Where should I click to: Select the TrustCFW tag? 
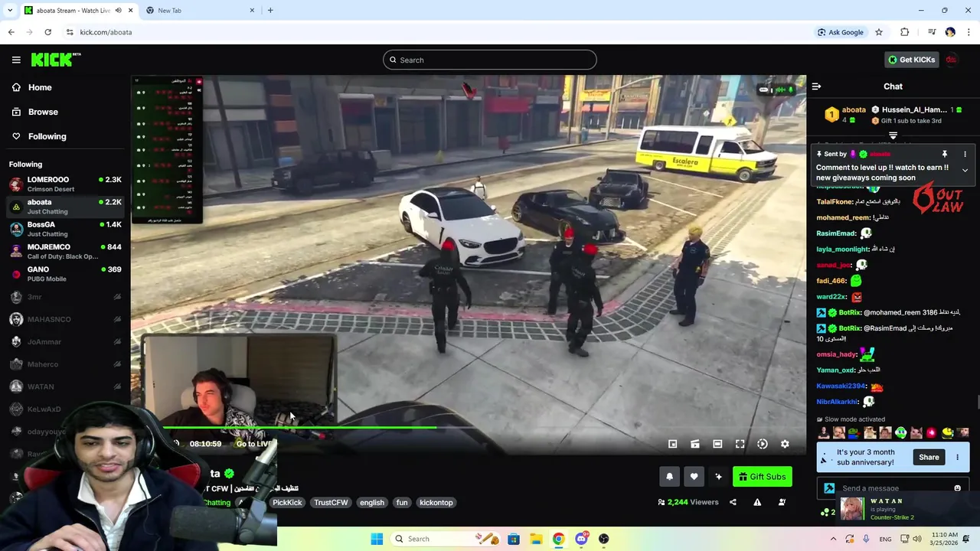click(x=331, y=503)
